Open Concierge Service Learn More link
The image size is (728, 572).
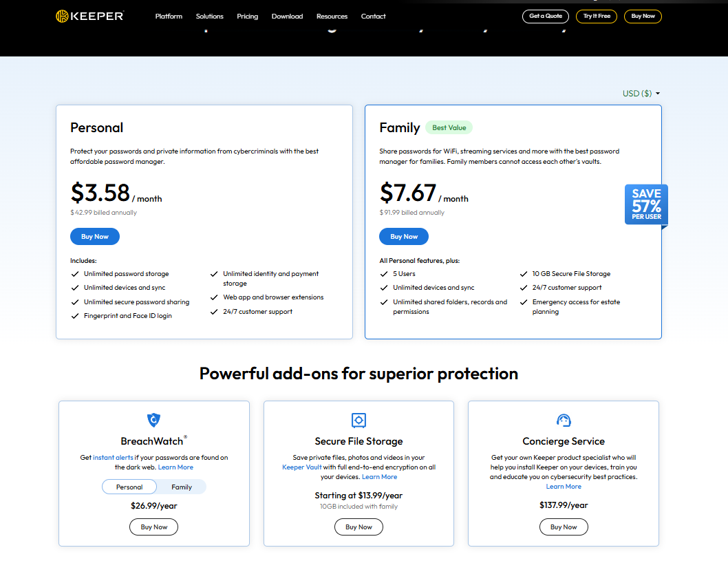click(x=564, y=487)
